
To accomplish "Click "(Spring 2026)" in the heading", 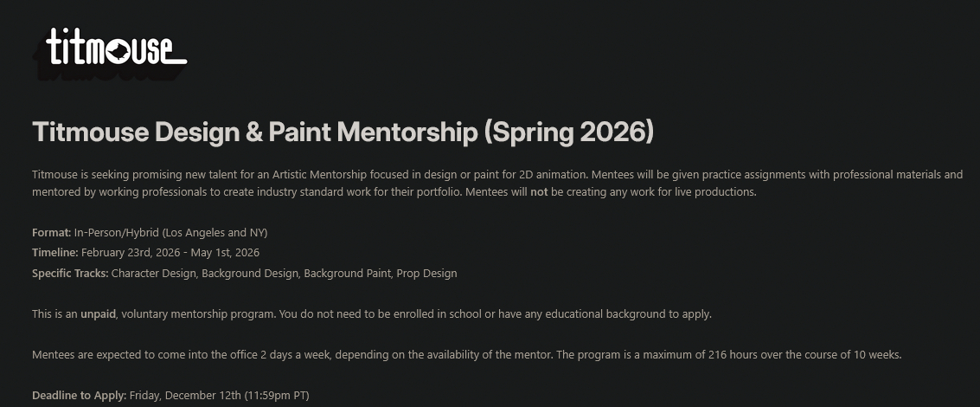I will pos(569,132).
